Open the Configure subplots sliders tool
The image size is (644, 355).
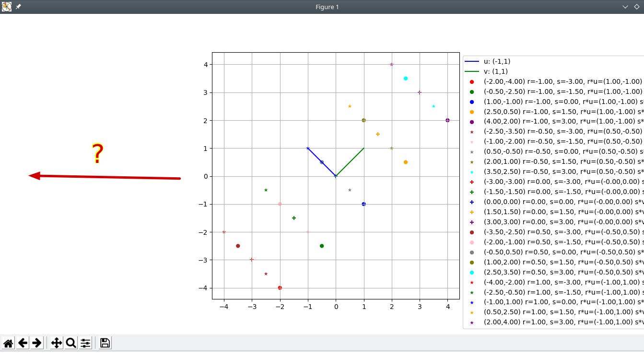(x=85, y=343)
